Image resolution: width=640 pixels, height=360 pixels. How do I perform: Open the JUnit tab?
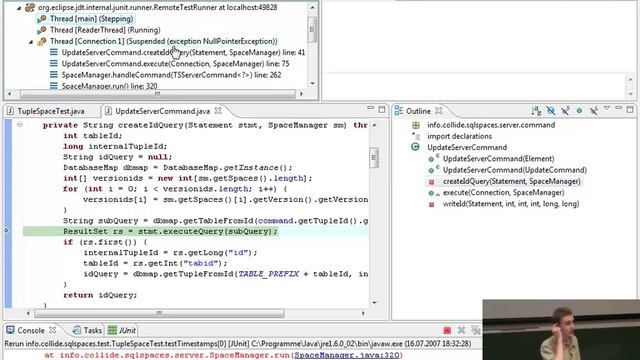coord(127,330)
